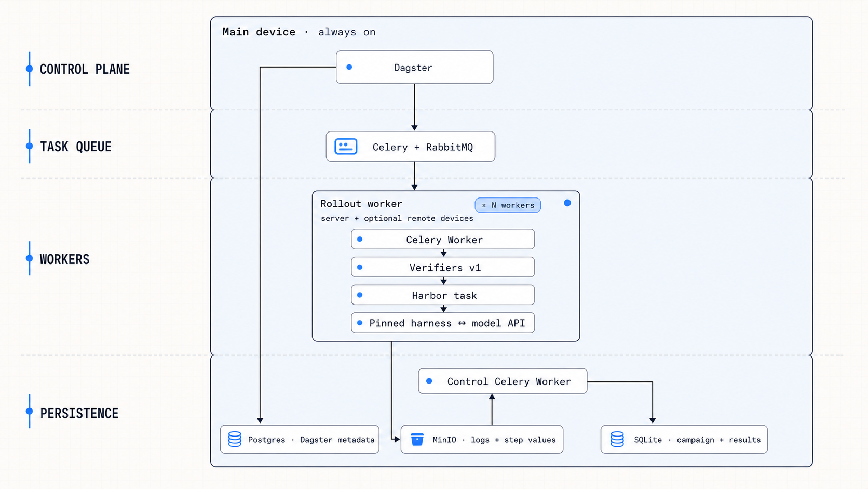Select the Control Celery Worker node
This screenshot has height=489, width=868.
click(503, 381)
